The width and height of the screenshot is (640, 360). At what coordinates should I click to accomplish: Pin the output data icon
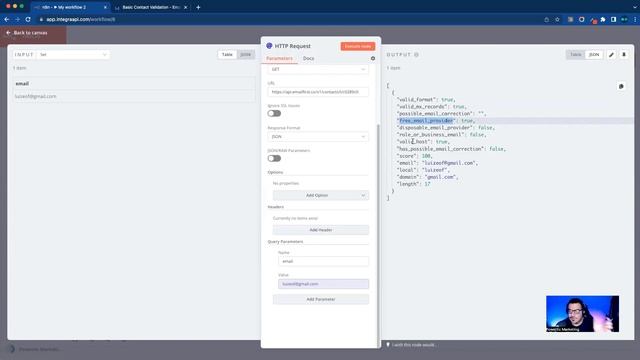624,54
